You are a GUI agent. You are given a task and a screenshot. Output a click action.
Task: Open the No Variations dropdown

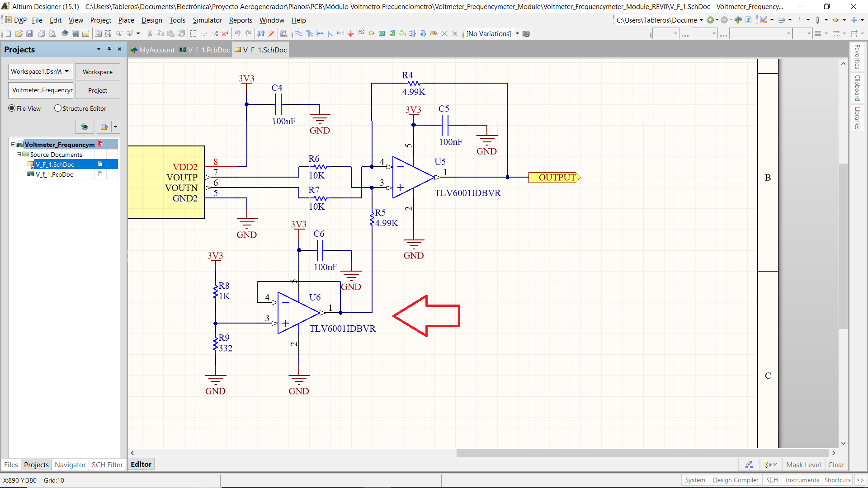(517, 34)
